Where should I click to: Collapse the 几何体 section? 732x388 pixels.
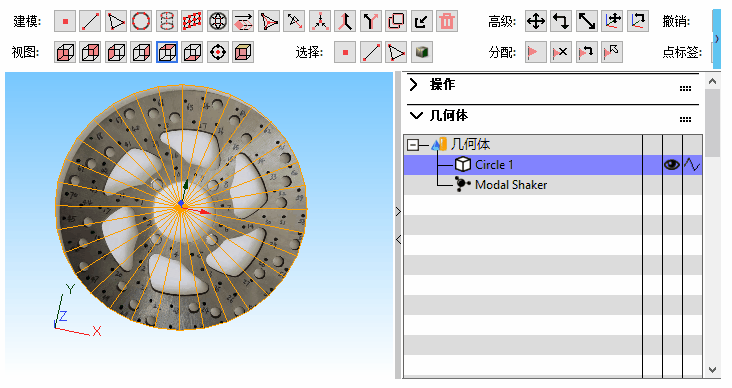[x=415, y=115]
